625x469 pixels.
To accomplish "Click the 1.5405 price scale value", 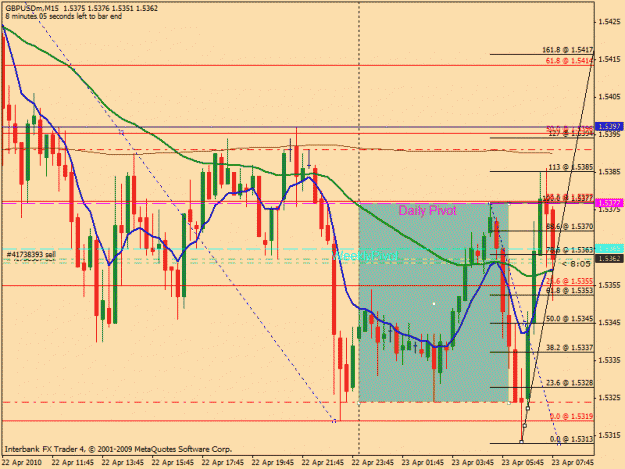I will coord(609,97).
